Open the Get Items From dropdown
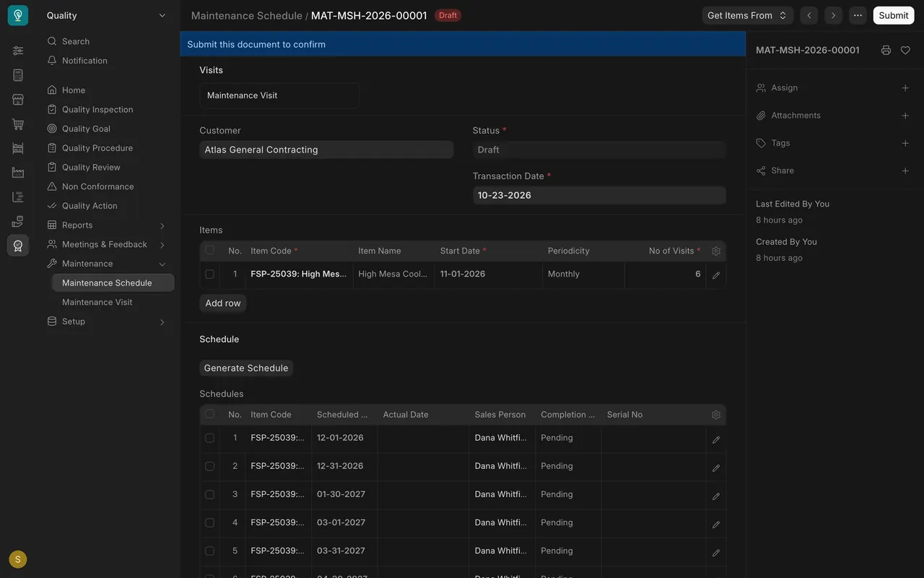Screen dimensions: 924x578 (x=747, y=15)
